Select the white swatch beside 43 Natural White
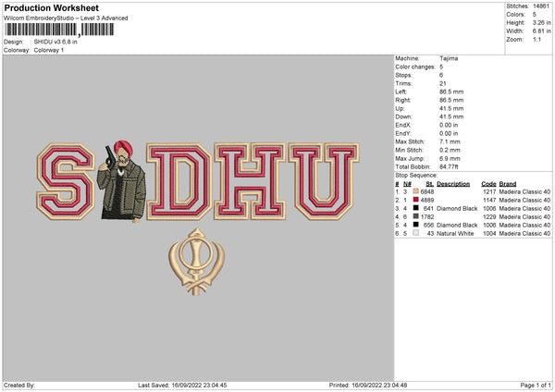The height and width of the screenshot is (392, 555). (416, 233)
